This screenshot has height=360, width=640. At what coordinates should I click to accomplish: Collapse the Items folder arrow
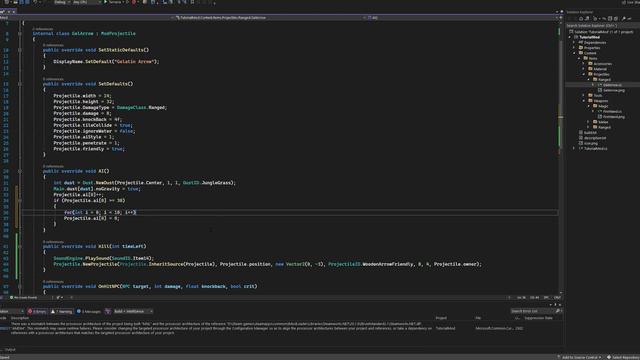(x=579, y=58)
